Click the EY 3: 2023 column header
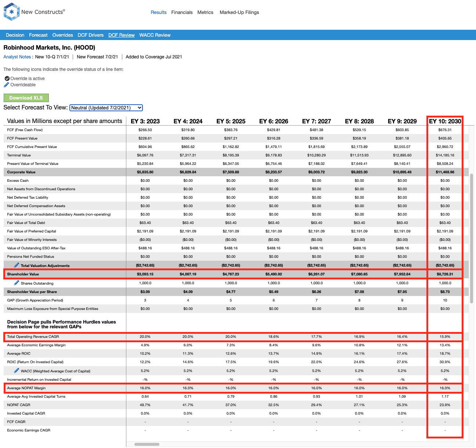 145,121
